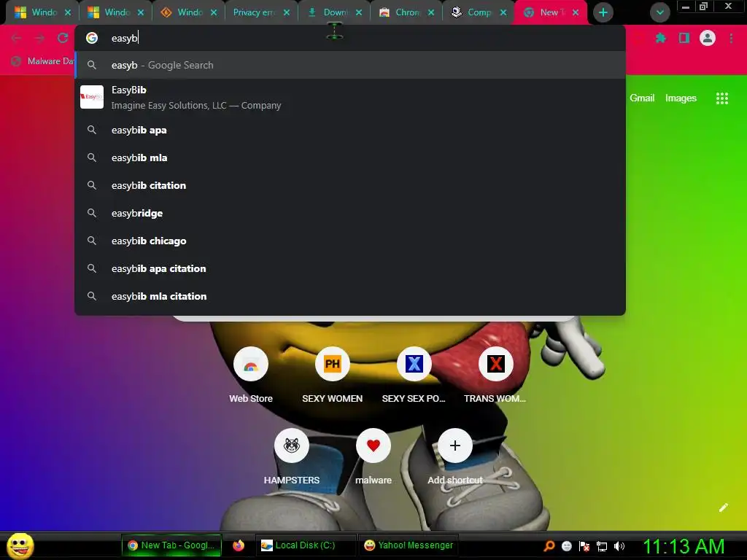Viewport: 747px width, 560px height.
Task: Open the Images link
Action: point(681,98)
